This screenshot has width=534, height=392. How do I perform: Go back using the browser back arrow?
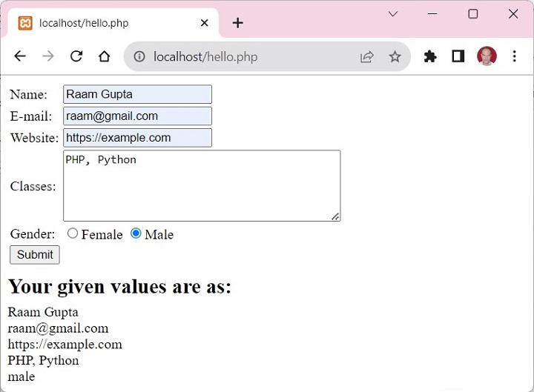pyautogui.click(x=20, y=56)
